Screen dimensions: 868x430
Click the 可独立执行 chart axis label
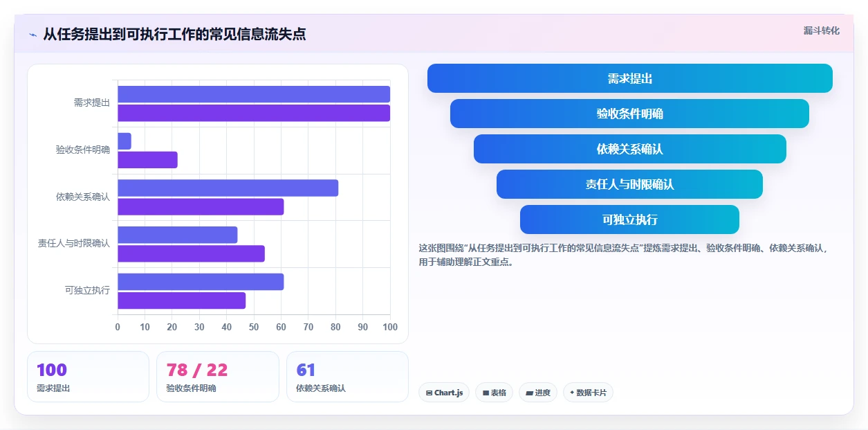87,290
